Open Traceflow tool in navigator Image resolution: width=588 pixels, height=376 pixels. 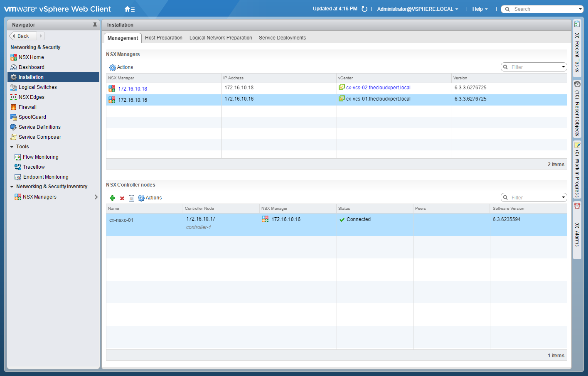34,167
